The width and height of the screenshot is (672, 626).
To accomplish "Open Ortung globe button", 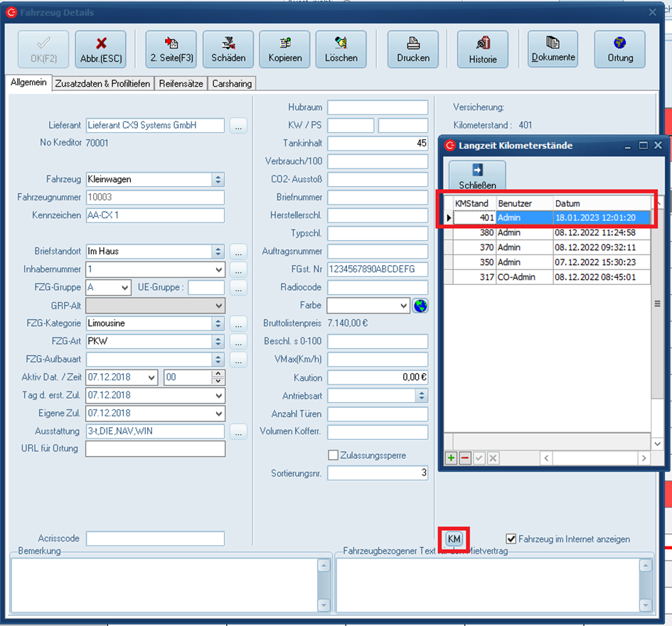I will [x=620, y=49].
